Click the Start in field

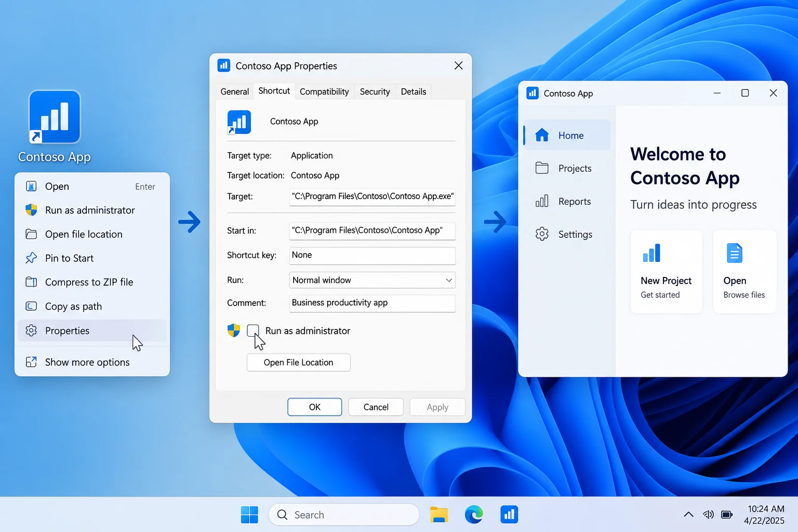[x=372, y=231]
